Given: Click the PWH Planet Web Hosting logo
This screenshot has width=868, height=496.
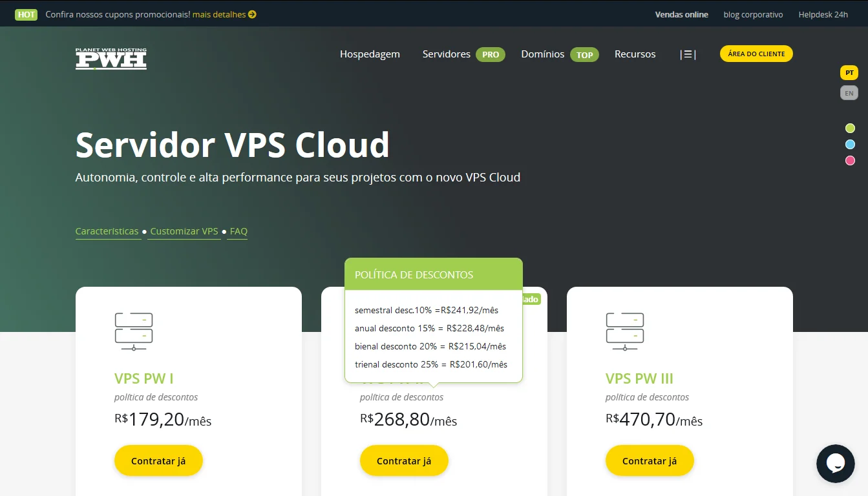Looking at the screenshot, I should click(111, 58).
